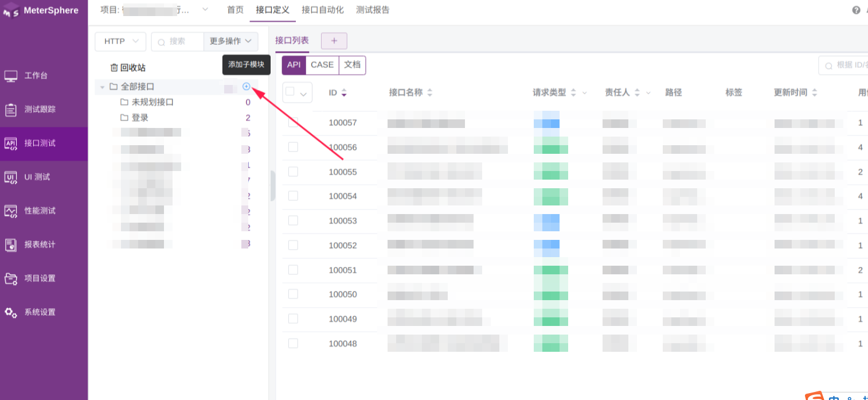
Task: Sort by 请求类型 column arrows
Action: 573,93
